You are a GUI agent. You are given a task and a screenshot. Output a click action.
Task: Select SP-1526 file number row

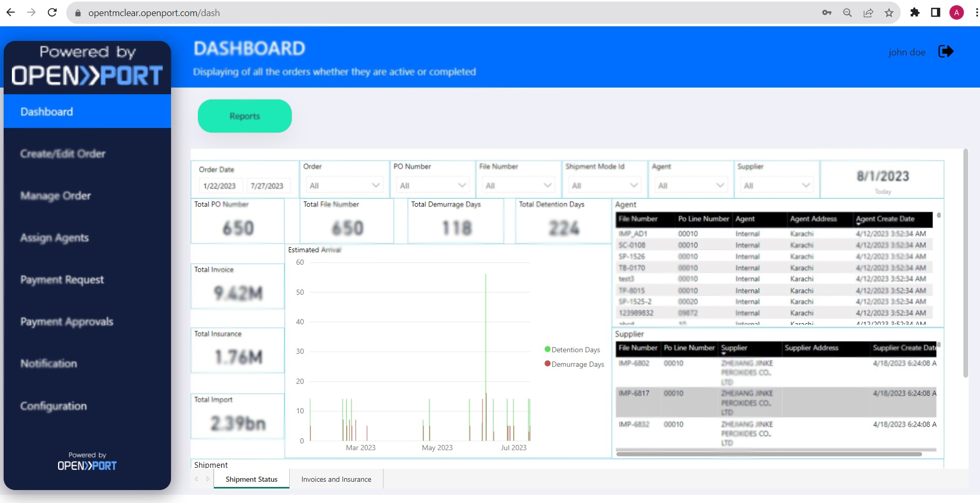[x=774, y=256]
